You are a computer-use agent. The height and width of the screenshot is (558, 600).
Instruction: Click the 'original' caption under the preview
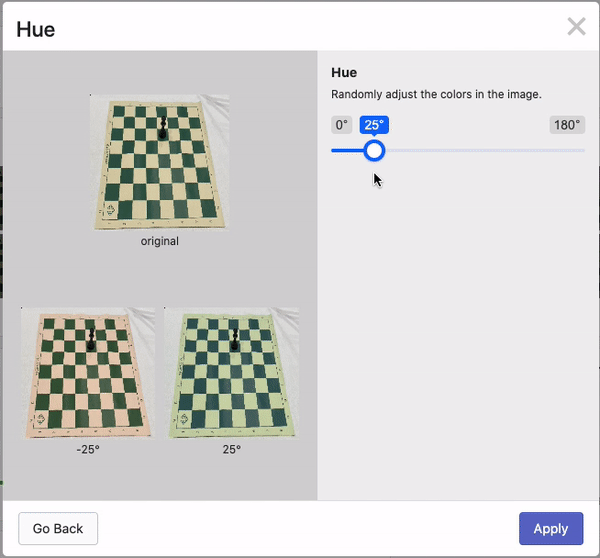tap(160, 241)
